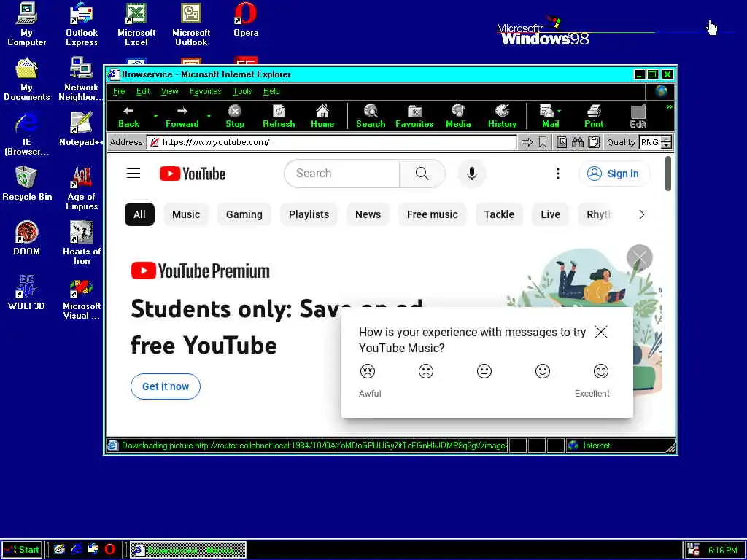Select the slightly sad face rating
This screenshot has height=560, width=747.
[x=426, y=371]
